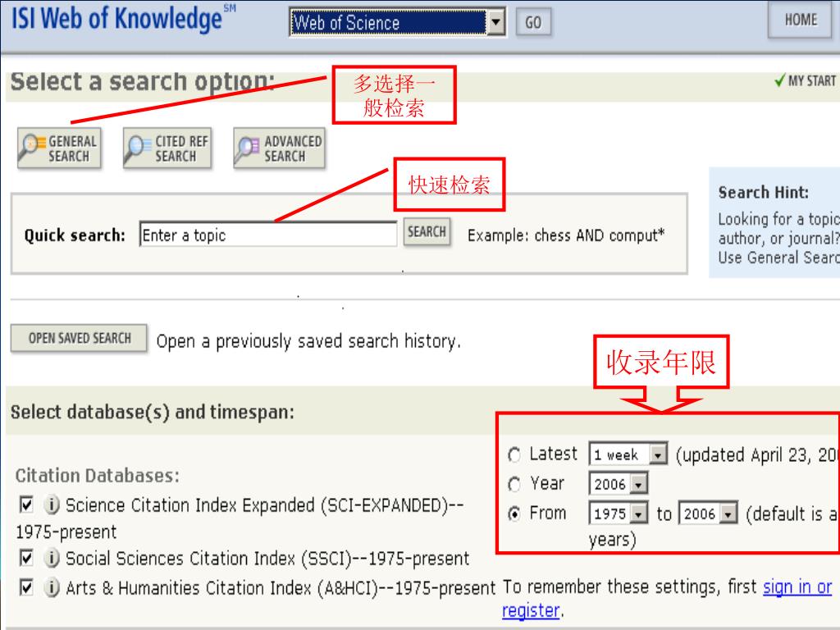Screen dimensions: 840x630
Task: Select the From timespan radio button
Action: pos(514,514)
